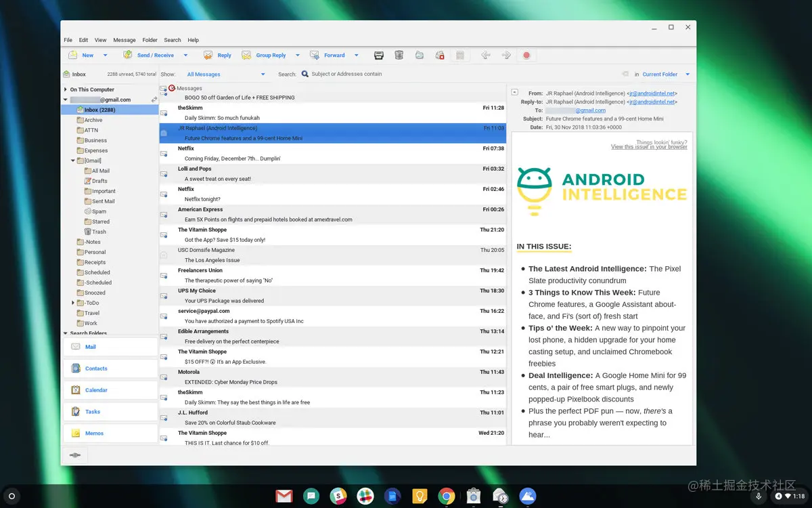Toggle read status icon for J.L. Hufford message
This screenshot has width=812, height=508.
164,418
